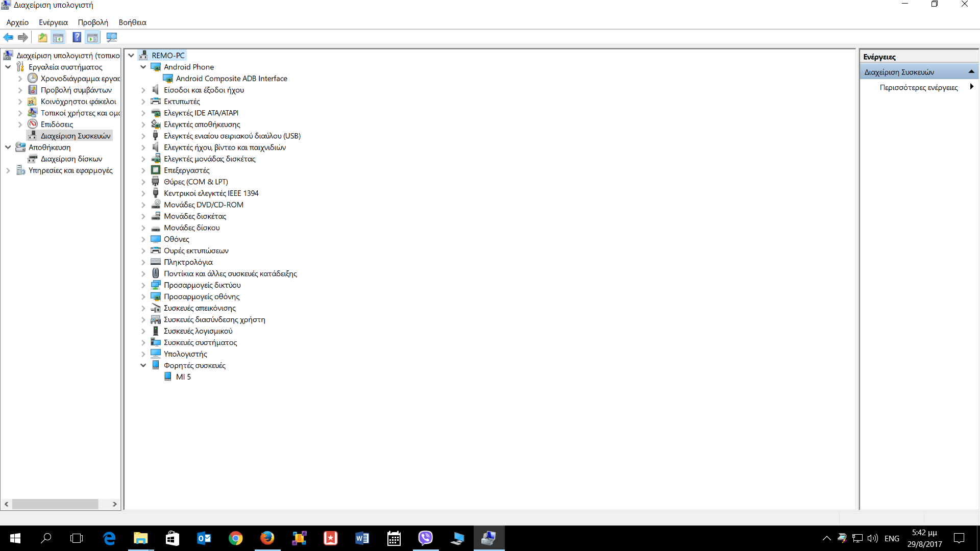Image resolution: width=980 pixels, height=551 pixels.
Task: Click the Back arrow toolbar icon
Action: (x=8, y=37)
